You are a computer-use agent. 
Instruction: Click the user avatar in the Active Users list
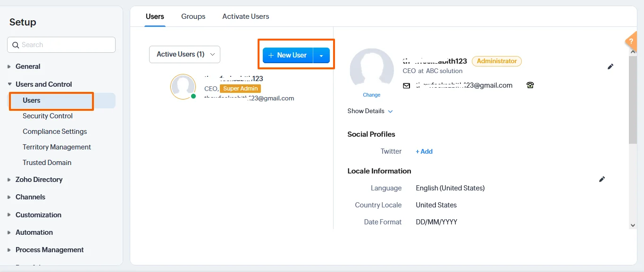(183, 87)
